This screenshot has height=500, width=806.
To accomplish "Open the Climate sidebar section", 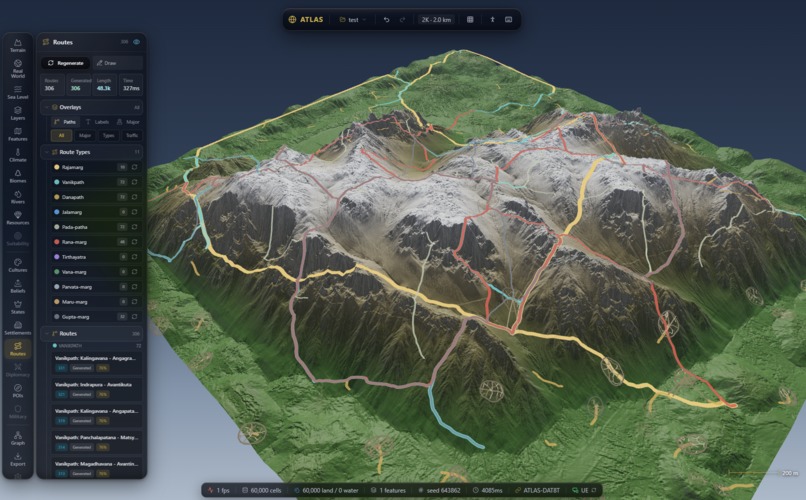I will (x=17, y=155).
